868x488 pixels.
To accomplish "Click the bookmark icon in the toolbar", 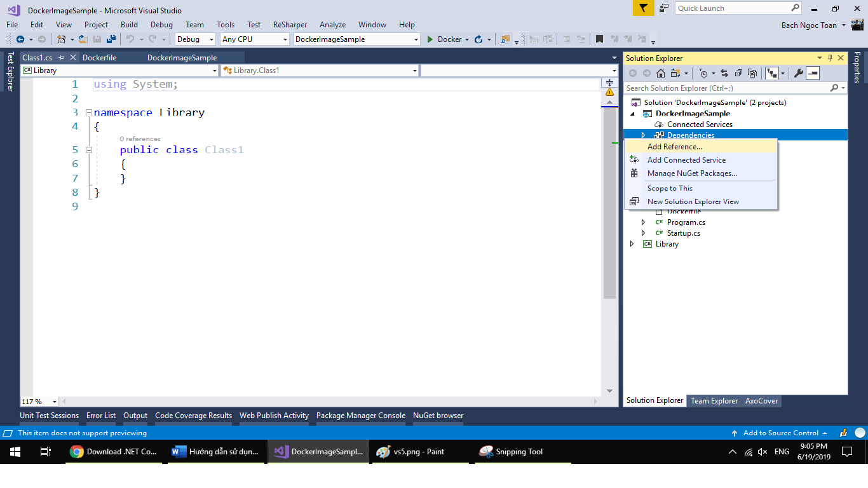I will 599,39.
